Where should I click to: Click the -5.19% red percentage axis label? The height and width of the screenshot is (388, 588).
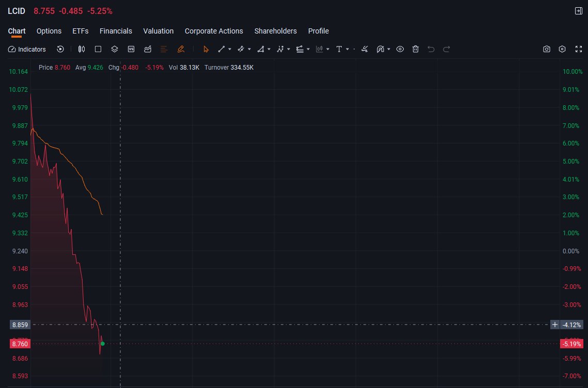[571, 344]
